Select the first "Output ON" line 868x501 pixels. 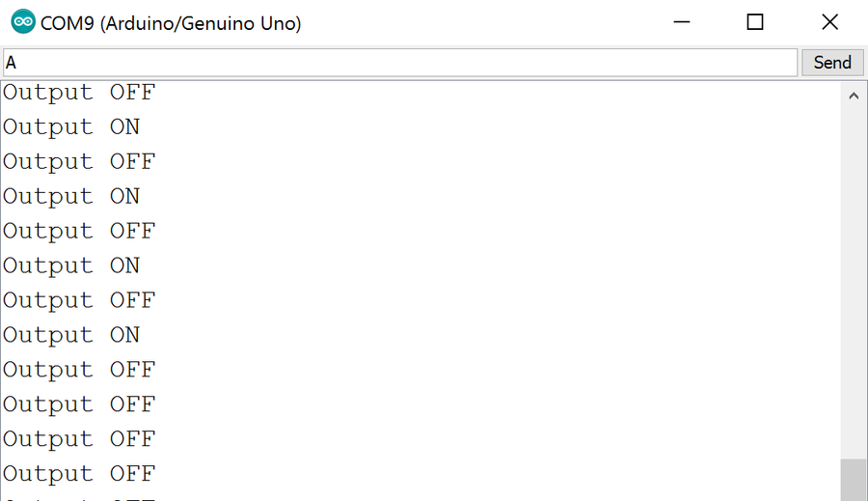click(x=71, y=127)
